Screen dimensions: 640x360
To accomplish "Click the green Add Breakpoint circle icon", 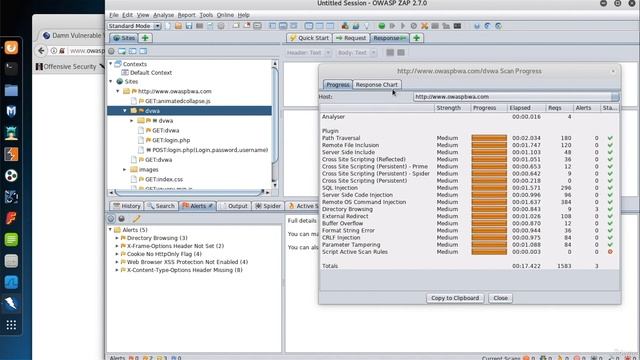I will click(x=382, y=26).
